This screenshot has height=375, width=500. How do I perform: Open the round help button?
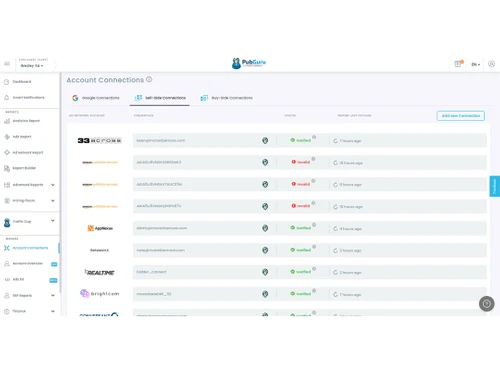pos(487,304)
